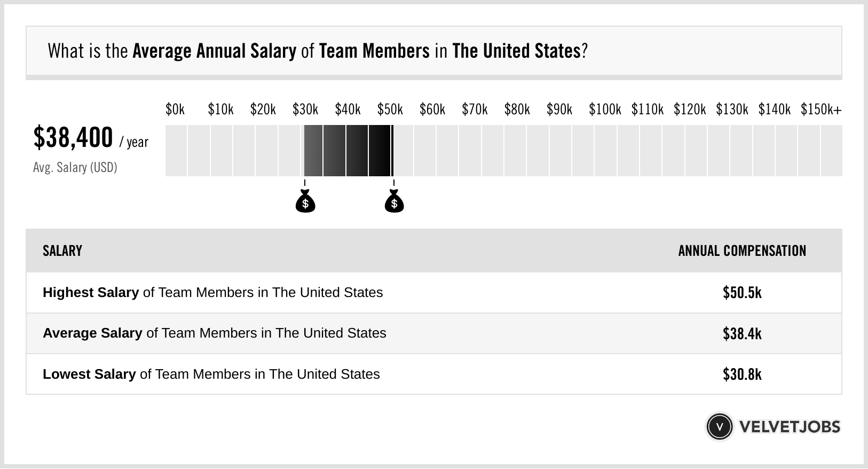The width and height of the screenshot is (868, 469).
Task: Select the $38.4k compensation value
Action: pyautogui.click(x=742, y=333)
